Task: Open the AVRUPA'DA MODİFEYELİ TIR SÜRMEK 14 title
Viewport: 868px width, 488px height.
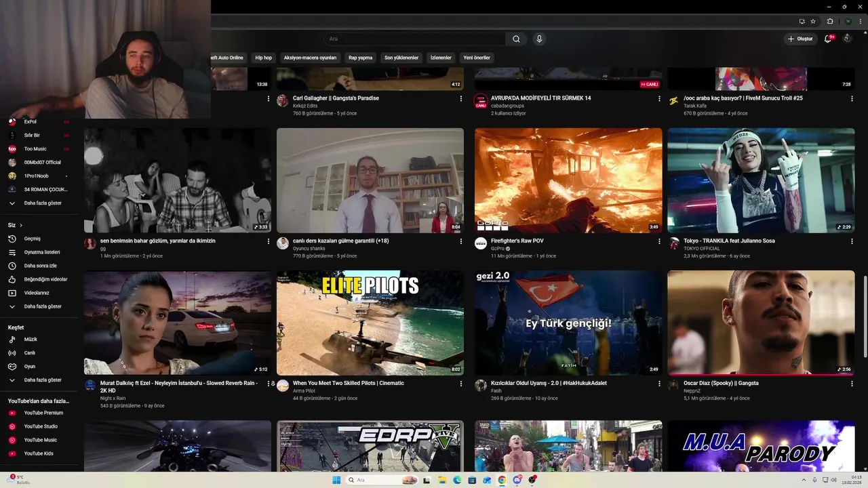Action: 541,98
